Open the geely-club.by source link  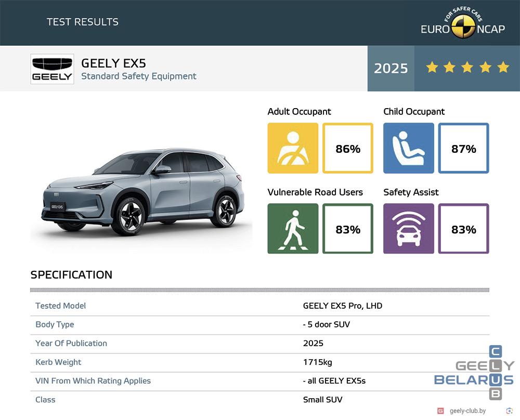click(x=467, y=411)
